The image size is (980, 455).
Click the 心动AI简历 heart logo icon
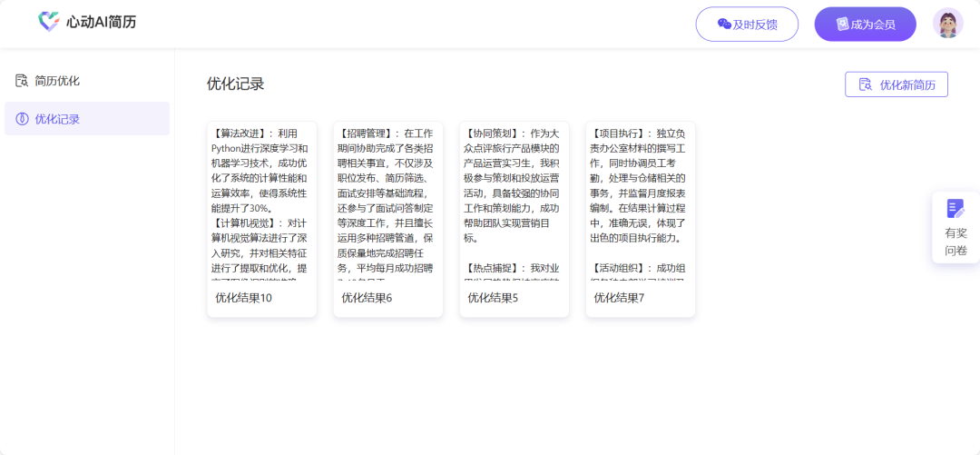pyautogui.click(x=49, y=22)
